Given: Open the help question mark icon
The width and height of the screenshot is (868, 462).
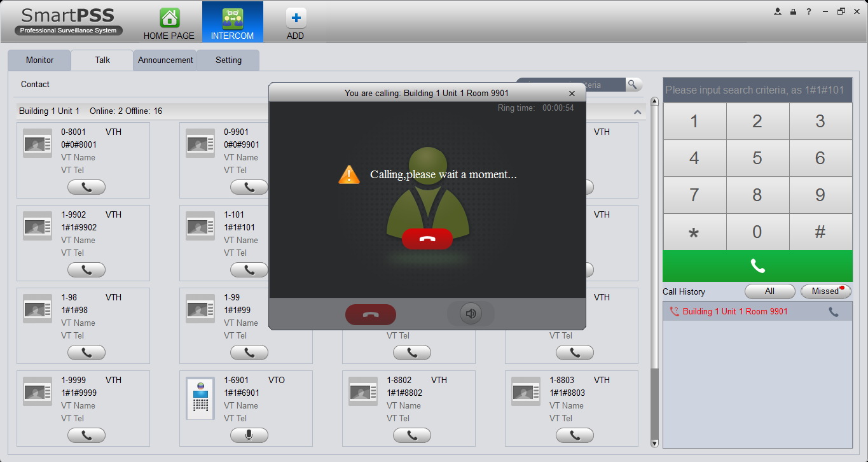Looking at the screenshot, I should [x=809, y=11].
